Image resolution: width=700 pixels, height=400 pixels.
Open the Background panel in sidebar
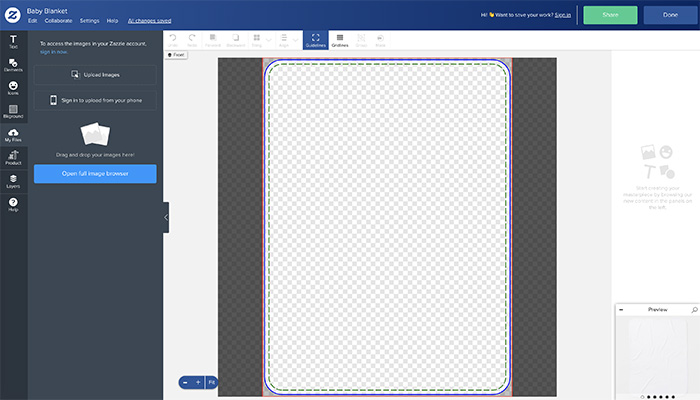coord(13,112)
